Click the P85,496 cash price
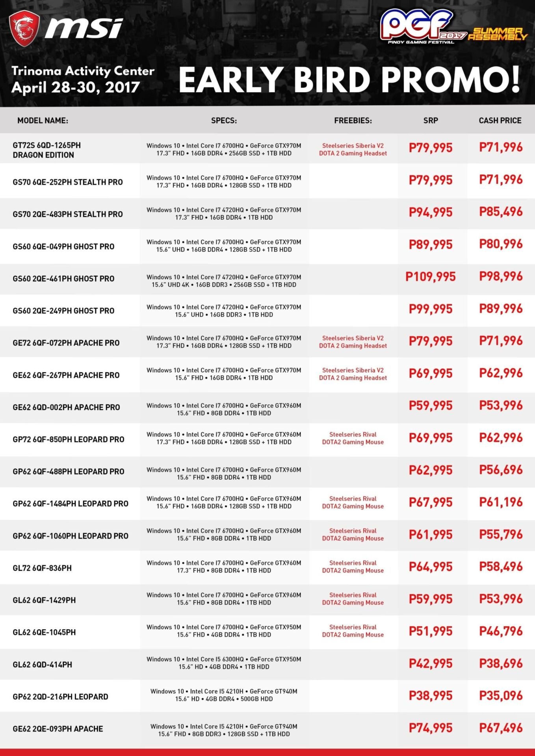The width and height of the screenshot is (535, 756). point(501,212)
